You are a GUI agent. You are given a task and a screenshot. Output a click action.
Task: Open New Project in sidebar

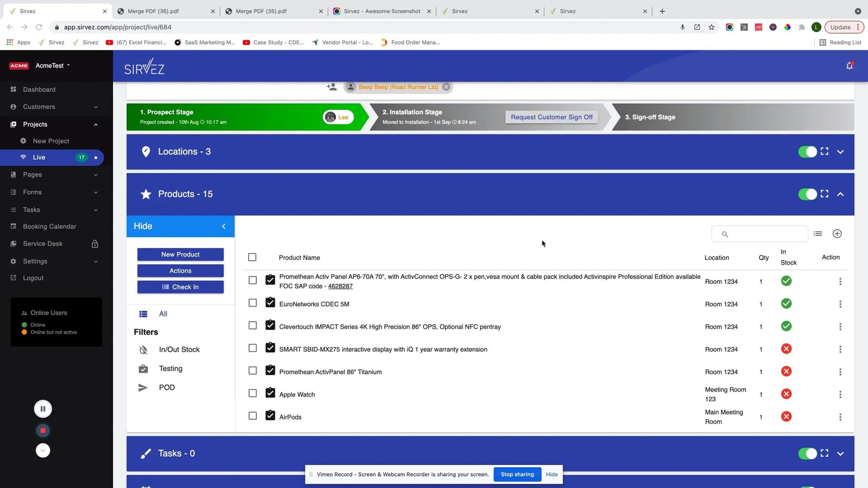[x=51, y=141]
